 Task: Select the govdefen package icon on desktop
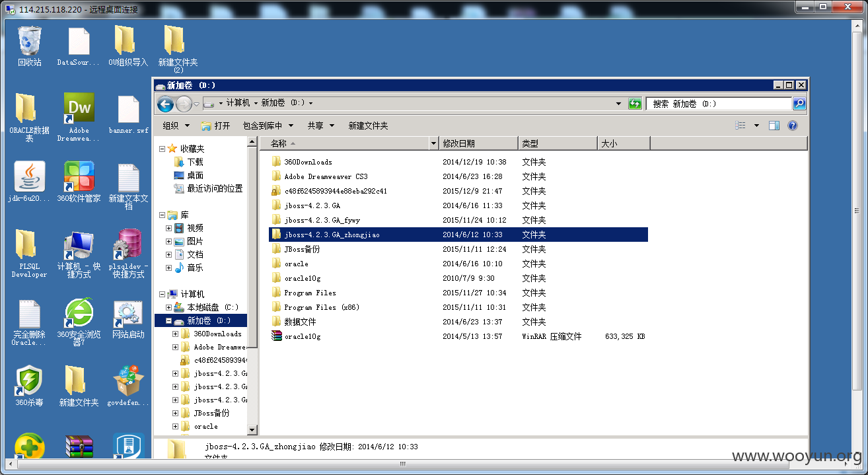[x=128, y=386]
